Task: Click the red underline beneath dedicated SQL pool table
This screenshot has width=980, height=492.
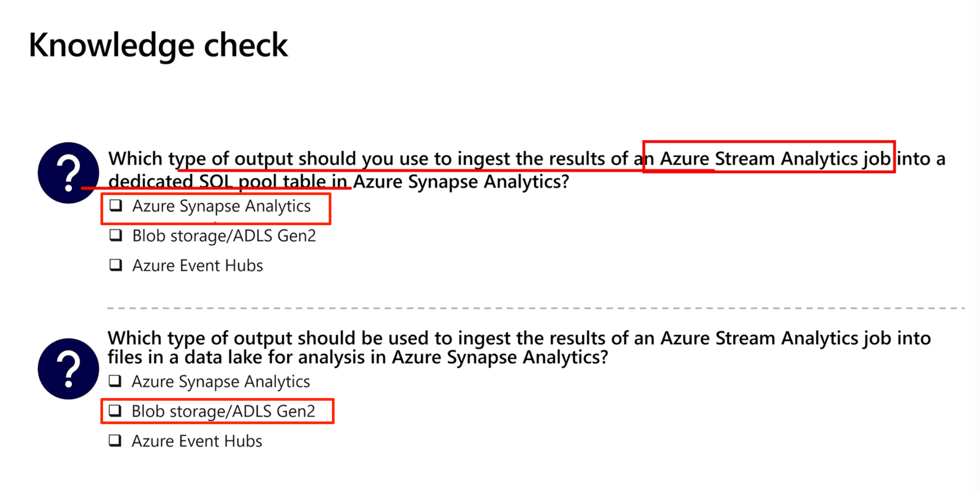Action: 216,188
